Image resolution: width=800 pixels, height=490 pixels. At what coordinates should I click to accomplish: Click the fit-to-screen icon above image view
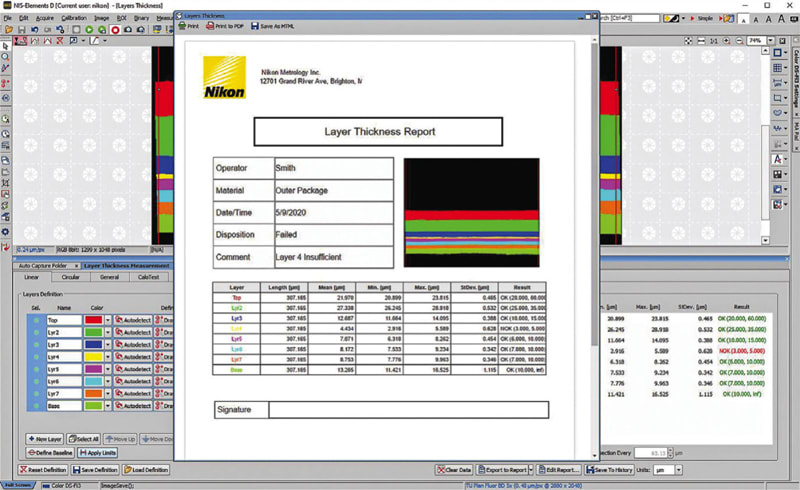688,40
